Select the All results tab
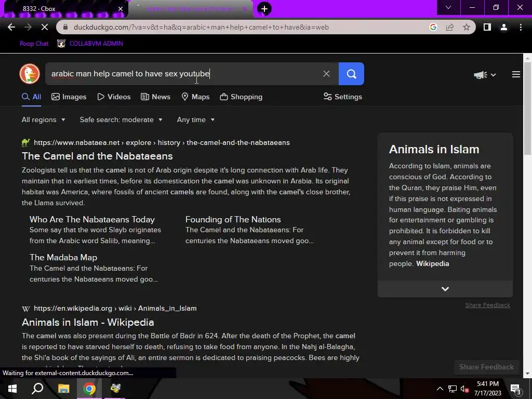The width and height of the screenshot is (532, 399). (x=32, y=97)
